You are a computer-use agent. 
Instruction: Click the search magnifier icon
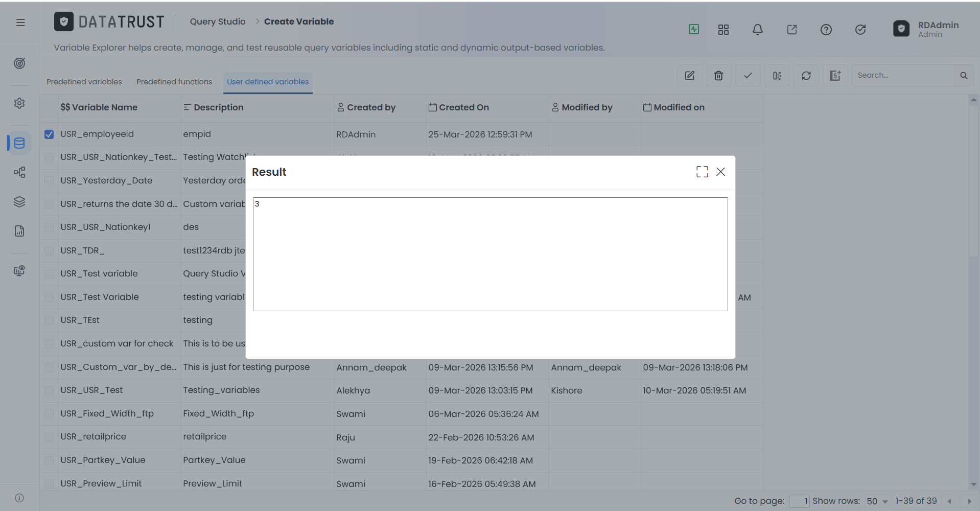(964, 76)
